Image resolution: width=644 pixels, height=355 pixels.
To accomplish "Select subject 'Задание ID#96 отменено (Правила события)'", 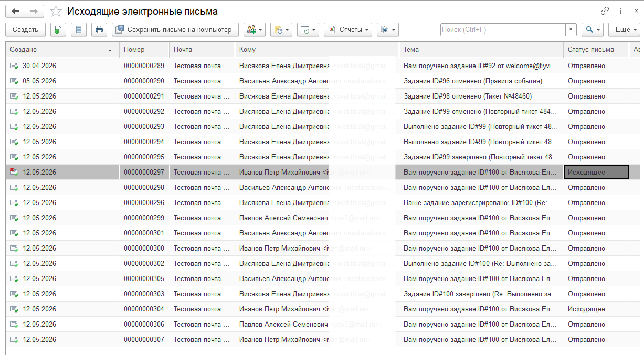I will tap(473, 81).
